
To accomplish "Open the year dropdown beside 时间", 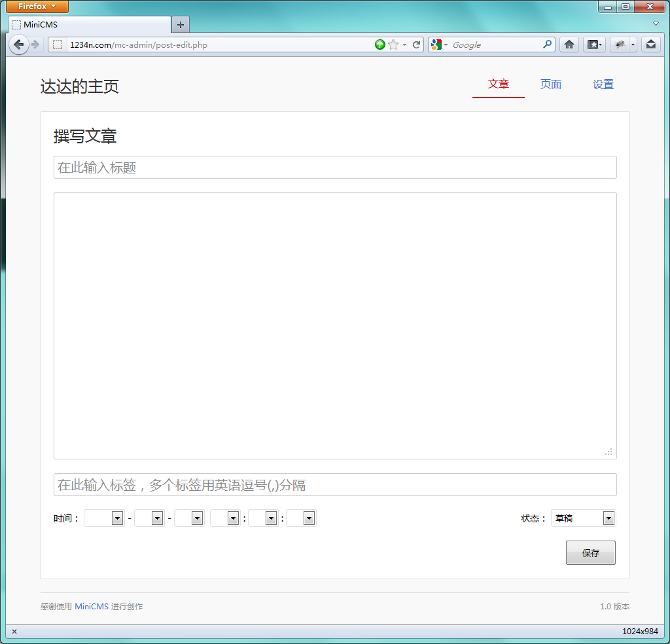I will [105, 518].
